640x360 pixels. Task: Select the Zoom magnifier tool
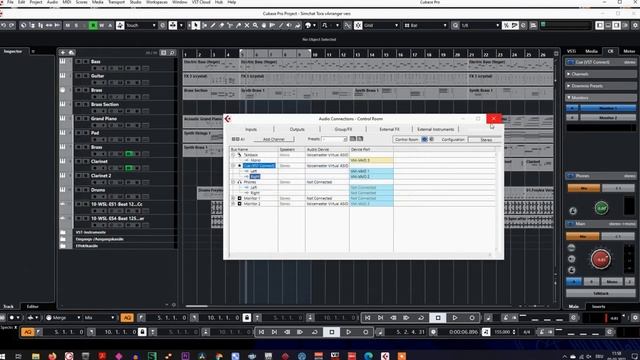pyautogui.click(x=255, y=25)
